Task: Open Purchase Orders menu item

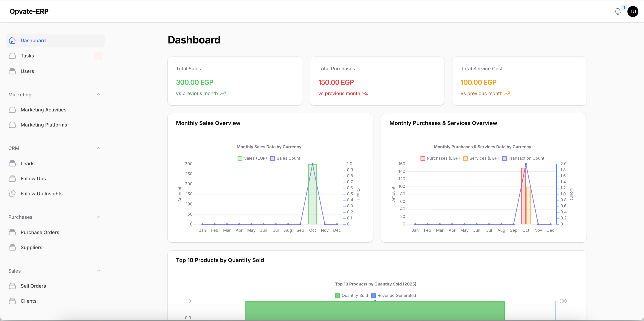Action: click(x=40, y=232)
